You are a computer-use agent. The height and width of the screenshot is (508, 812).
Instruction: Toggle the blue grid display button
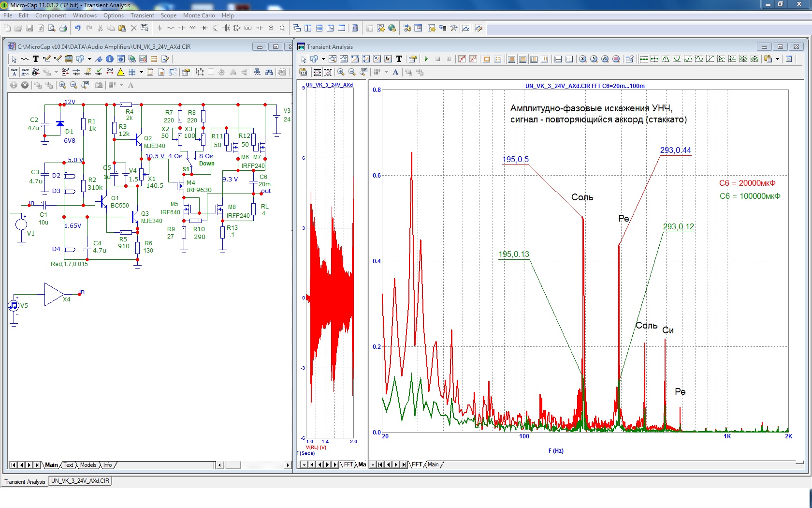[x=132, y=72]
